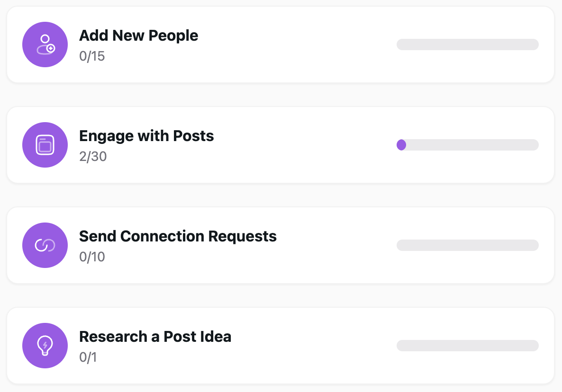Viewport: 562px width, 392px height.
Task: Click the Add New People person icon
Action: [45, 45]
